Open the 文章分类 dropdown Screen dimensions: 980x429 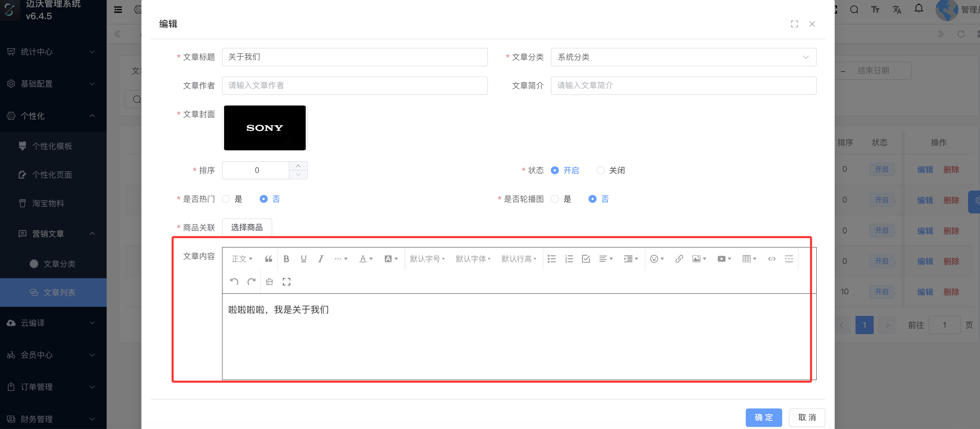pos(683,57)
